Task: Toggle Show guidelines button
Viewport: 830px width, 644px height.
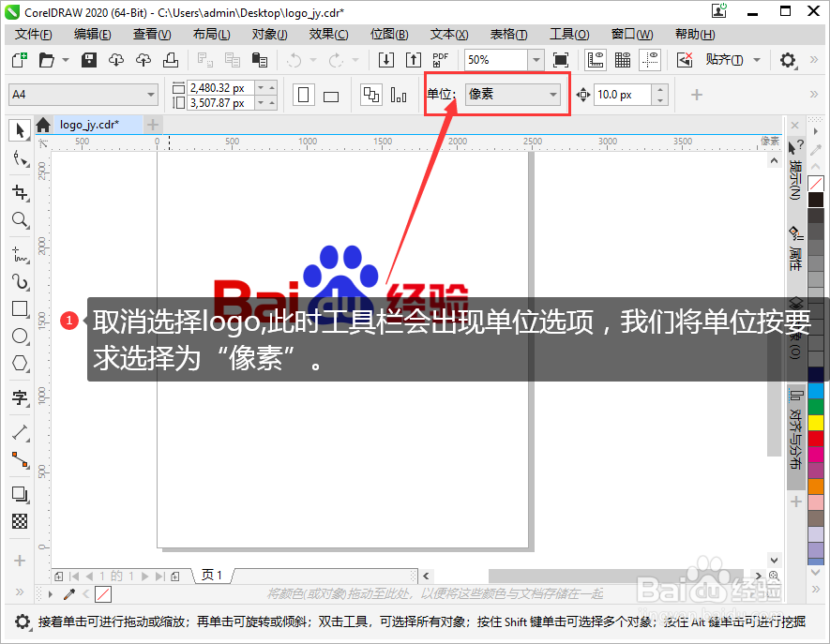Action: pyautogui.click(x=650, y=60)
